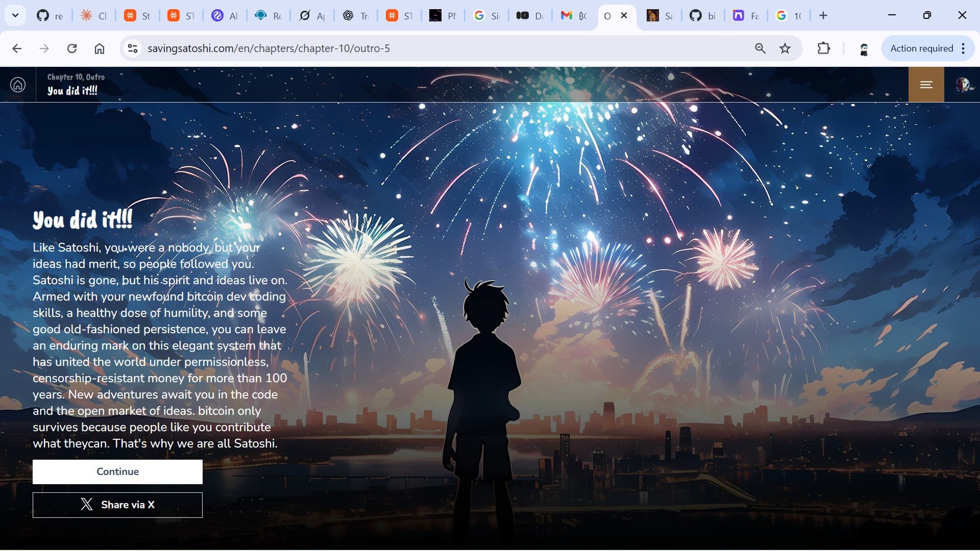Close the current Saving Satoshi tab
Image resolution: width=980 pixels, height=551 pixels.
pyautogui.click(x=624, y=16)
